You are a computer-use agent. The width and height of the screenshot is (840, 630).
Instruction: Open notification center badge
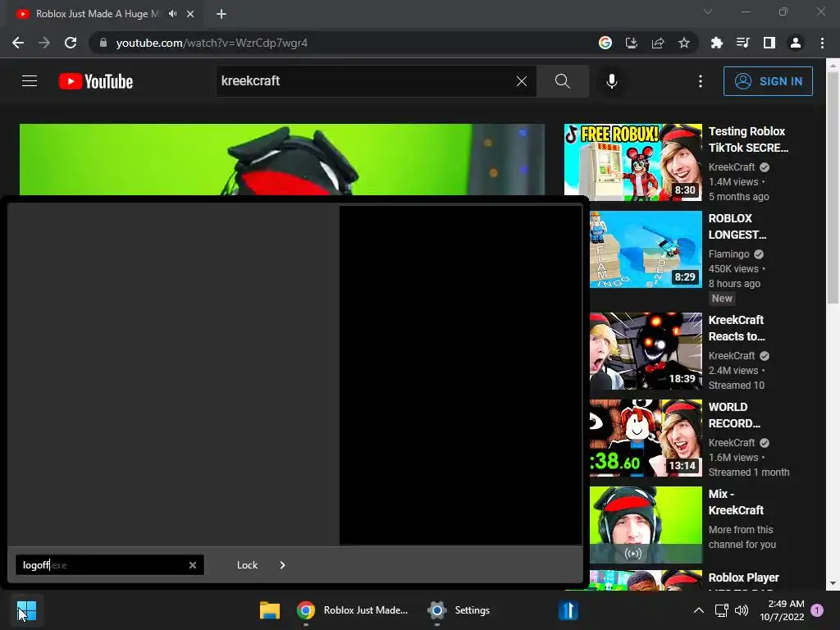pyautogui.click(x=817, y=610)
